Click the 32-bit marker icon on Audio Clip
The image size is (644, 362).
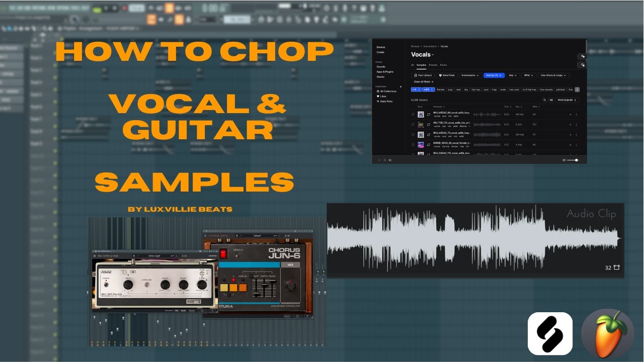tap(617, 267)
